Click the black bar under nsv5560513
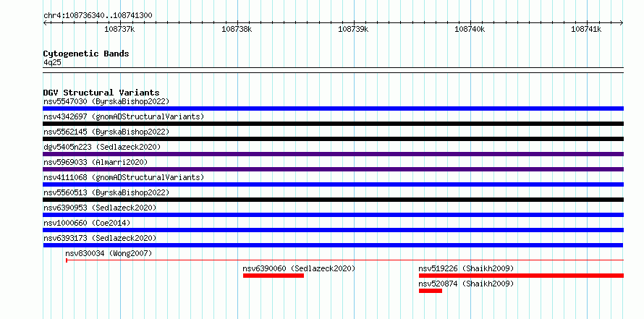644x319 pixels. tap(333, 200)
